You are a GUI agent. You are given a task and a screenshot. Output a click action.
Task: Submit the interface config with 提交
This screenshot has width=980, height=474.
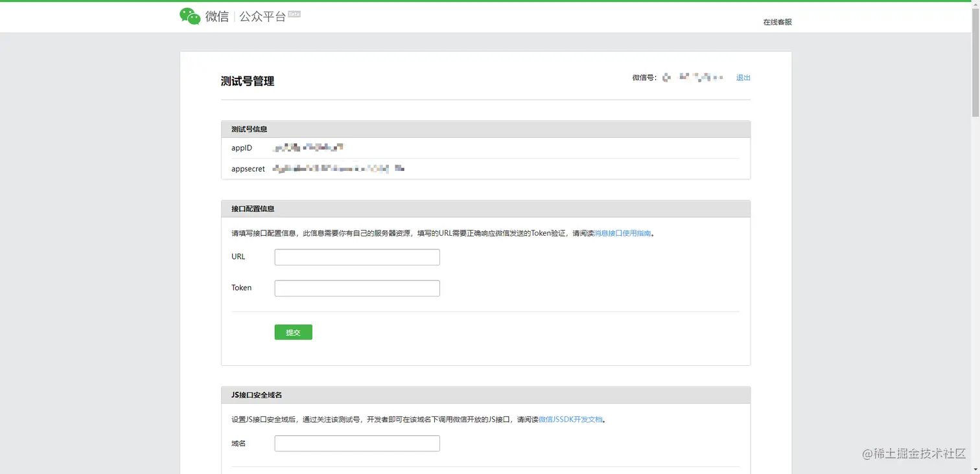click(x=294, y=332)
